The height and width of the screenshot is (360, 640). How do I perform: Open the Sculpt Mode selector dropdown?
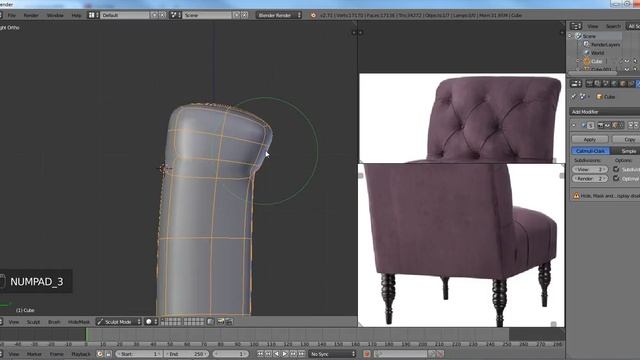(x=118, y=322)
